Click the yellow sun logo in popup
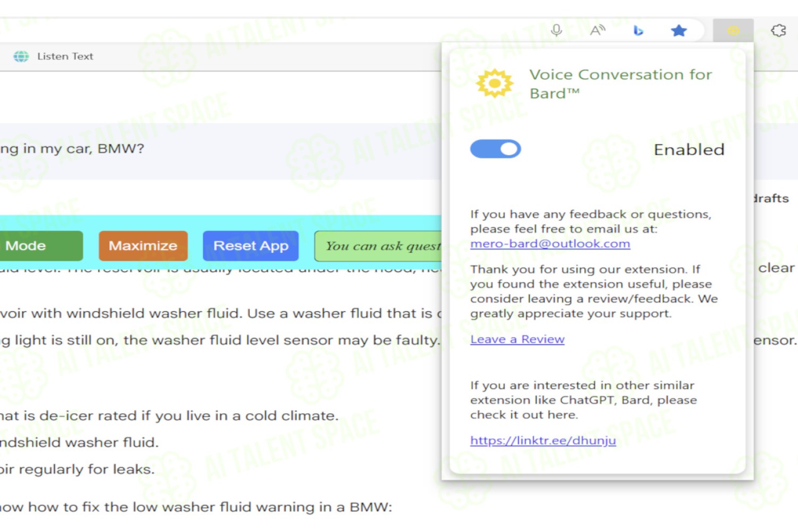This screenshot has height=532, width=798. click(x=495, y=84)
